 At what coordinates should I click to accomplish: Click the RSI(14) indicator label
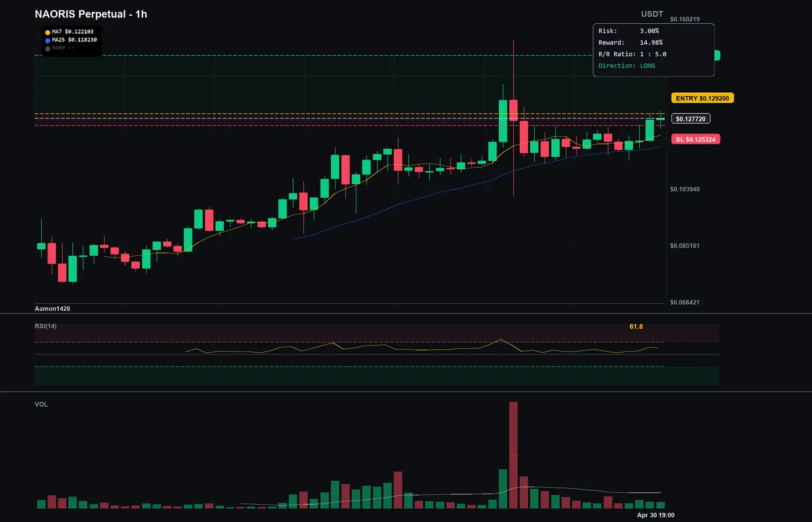click(46, 326)
